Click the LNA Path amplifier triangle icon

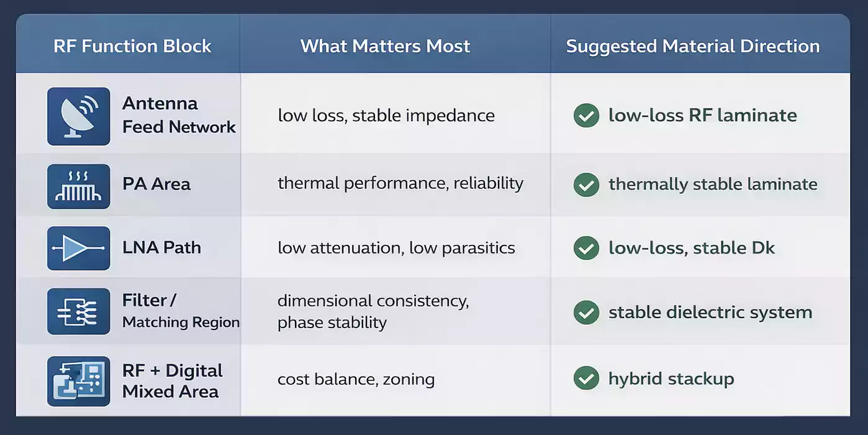coord(79,249)
